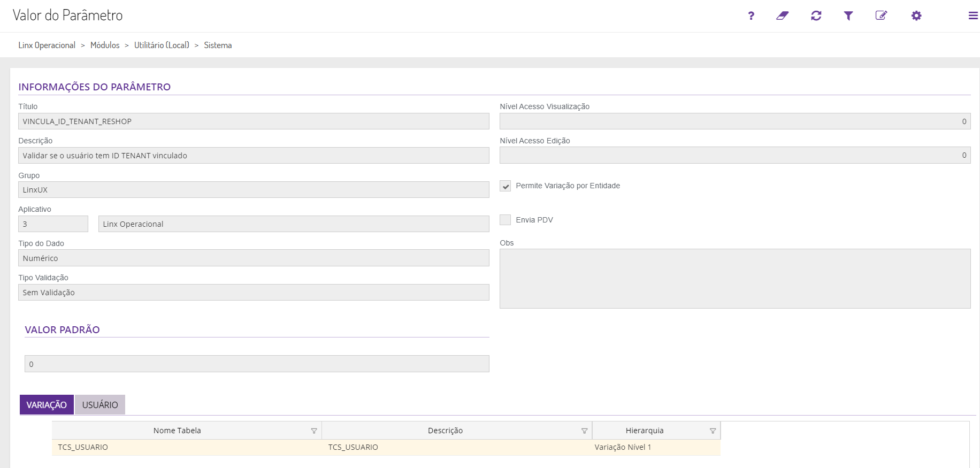980x468 pixels.
Task: Open the settings gear icon
Action: pyautogui.click(x=916, y=16)
